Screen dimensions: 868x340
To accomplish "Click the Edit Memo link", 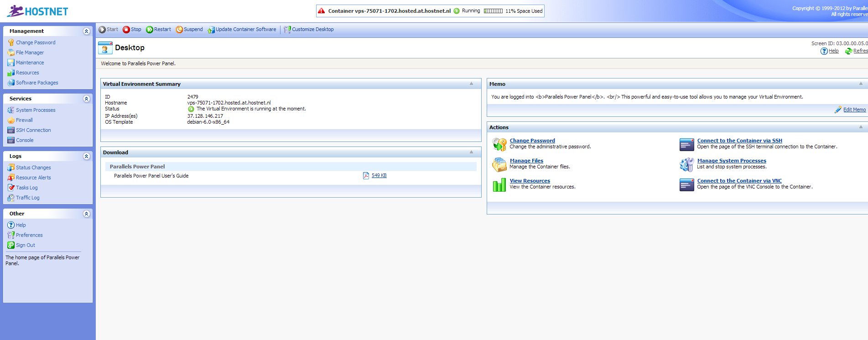I will pyautogui.click(x=854, y=110).
